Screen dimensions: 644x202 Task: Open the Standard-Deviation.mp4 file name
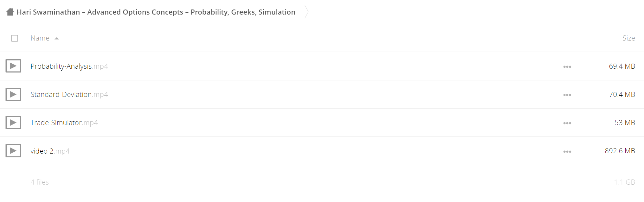tap(69, 94)
